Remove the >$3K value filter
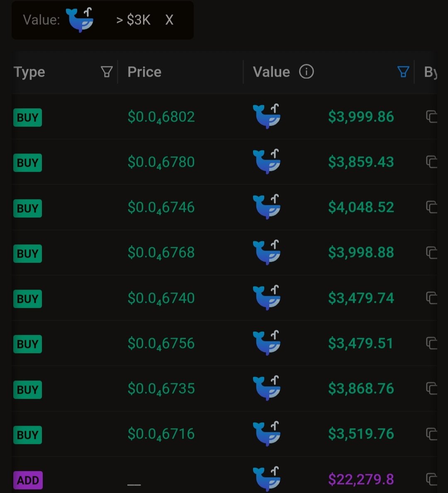Screen dimensions: 448x493 169,20
